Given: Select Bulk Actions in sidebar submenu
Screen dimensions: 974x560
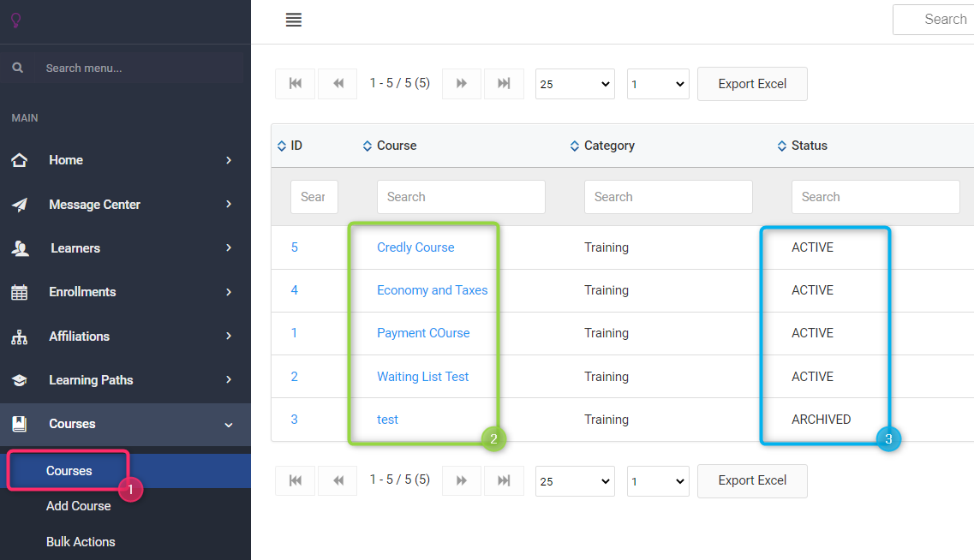Looking at the screenshot, I should click(81, 542).
